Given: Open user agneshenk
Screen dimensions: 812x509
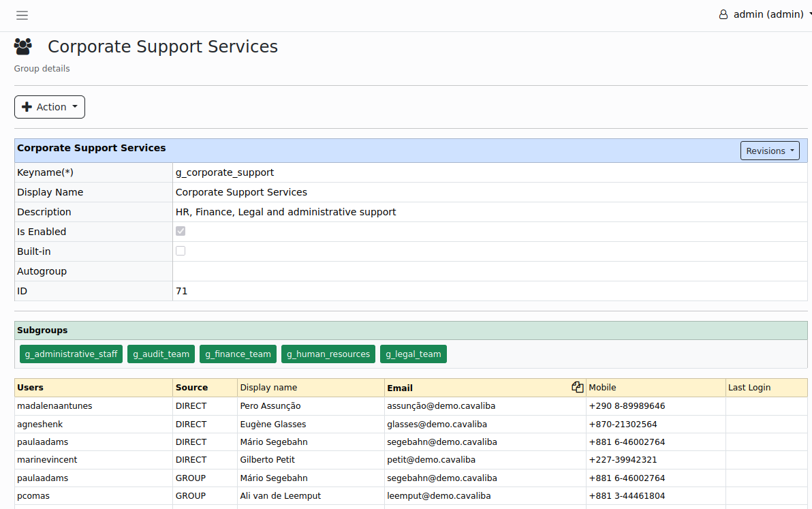Looking at the screenshot, I should point(42,424).
